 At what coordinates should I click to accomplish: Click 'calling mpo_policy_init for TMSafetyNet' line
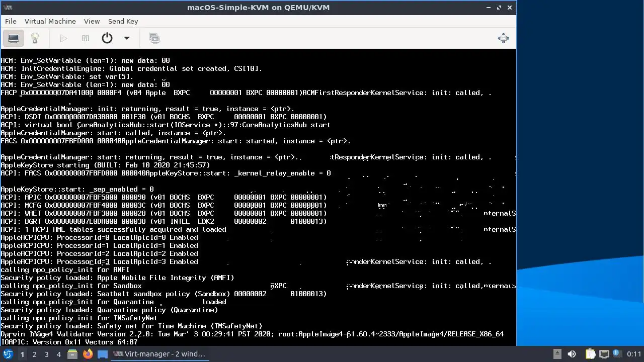click(79, 318)
